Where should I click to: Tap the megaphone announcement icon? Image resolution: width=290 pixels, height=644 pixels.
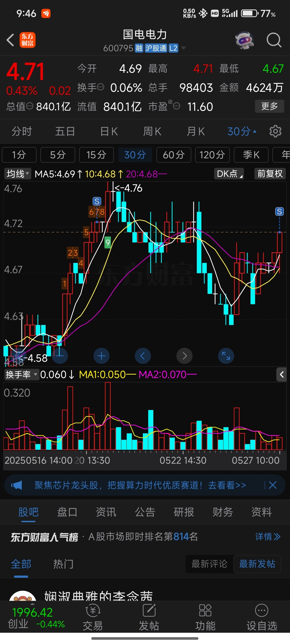(17, 485)
